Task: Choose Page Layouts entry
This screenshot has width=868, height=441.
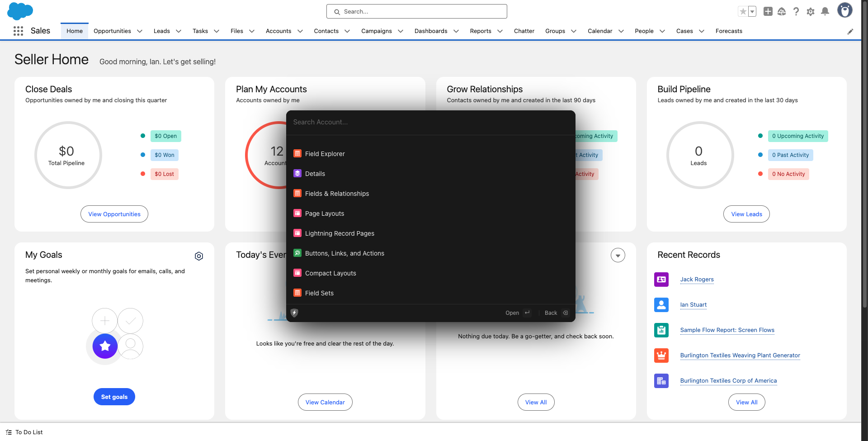Action: [430, 213]
